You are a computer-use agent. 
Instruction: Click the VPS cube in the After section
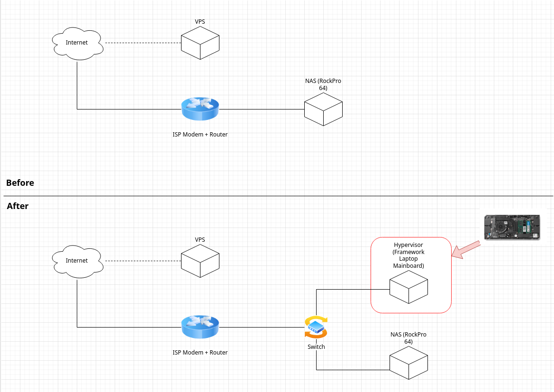[200, 261]
